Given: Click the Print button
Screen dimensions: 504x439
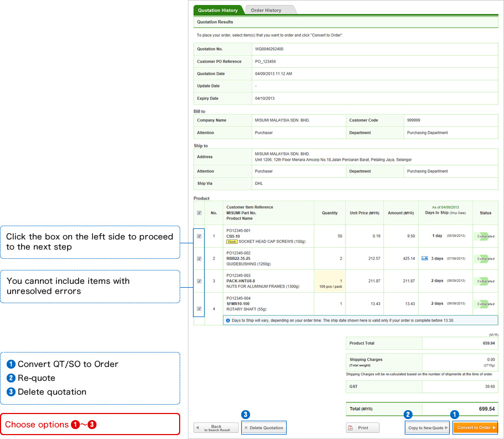Looking at the screenshot, I should 363,428.
